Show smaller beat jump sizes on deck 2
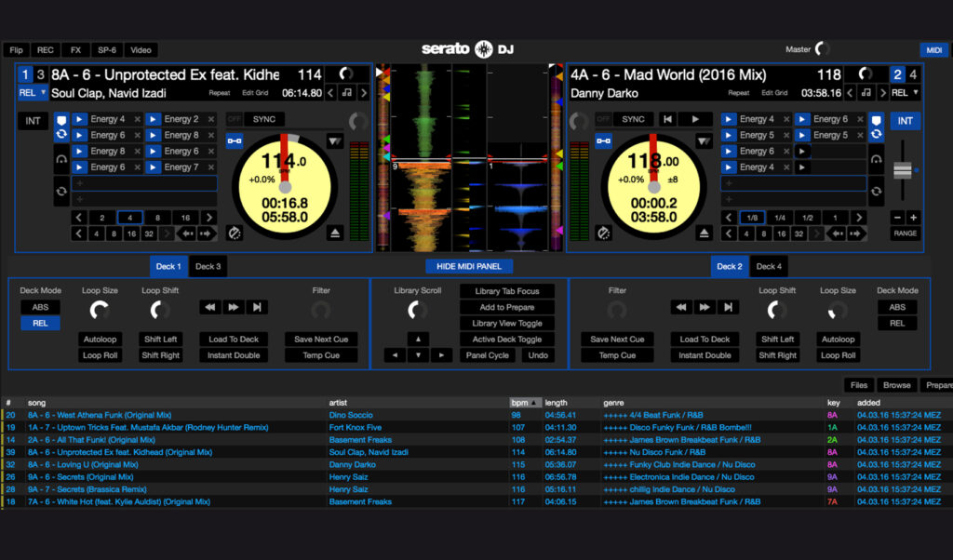This screenshot has height=560, width=953. pos(729,233)
